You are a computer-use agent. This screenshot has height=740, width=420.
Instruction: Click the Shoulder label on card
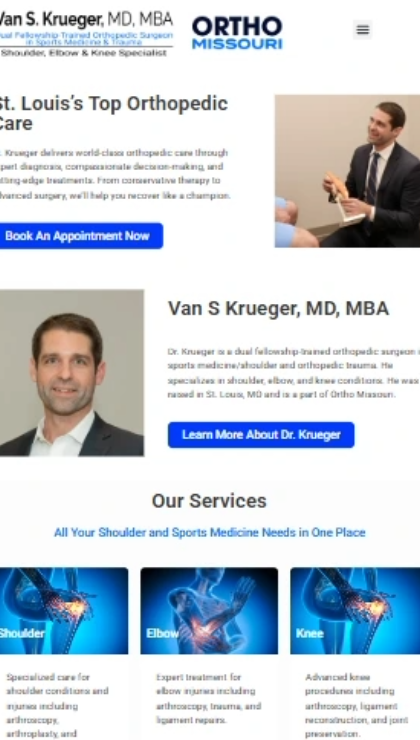click(x=22, y=633)
